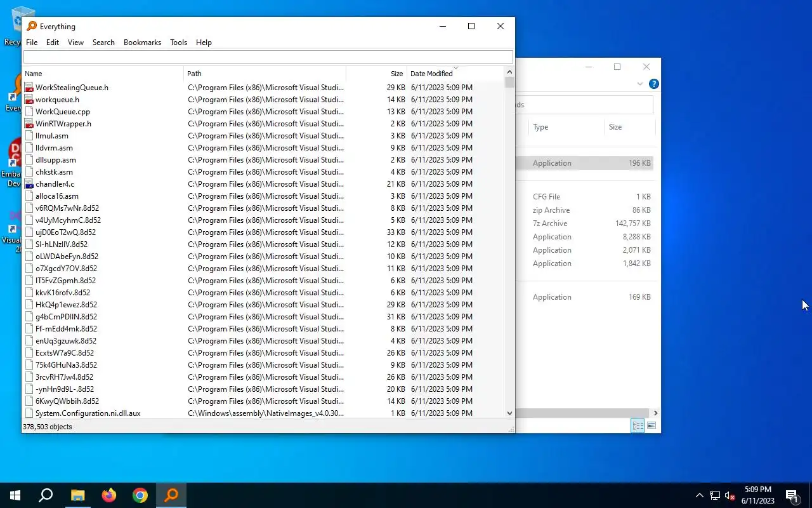Click the Everything search input field
Image resolution: width=812 pixels, height=508 pixels.
pyautogui.click(x=268, y=57)
